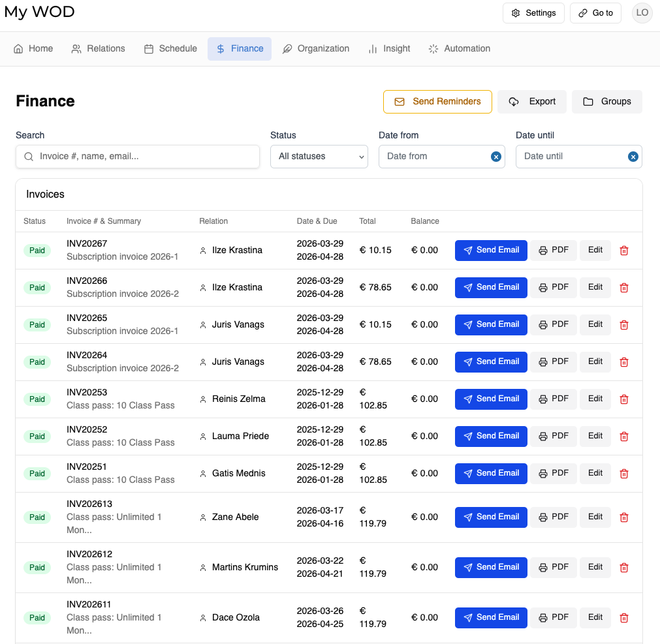Edit invoice INV20264
Image resolution: width=660 pixels, height=644 pixels.
pos(595,361)
